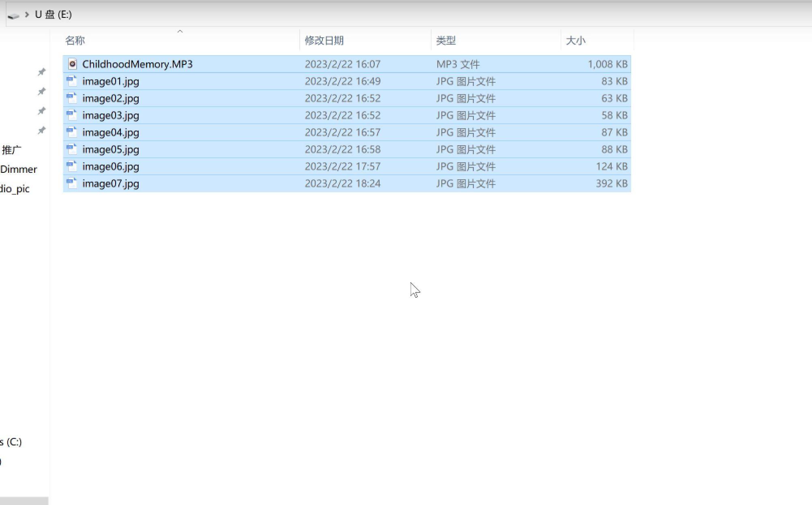Screen dimensions: 812x505
Task: Sort files by 大小 column header
Action: tap(576, 41)
